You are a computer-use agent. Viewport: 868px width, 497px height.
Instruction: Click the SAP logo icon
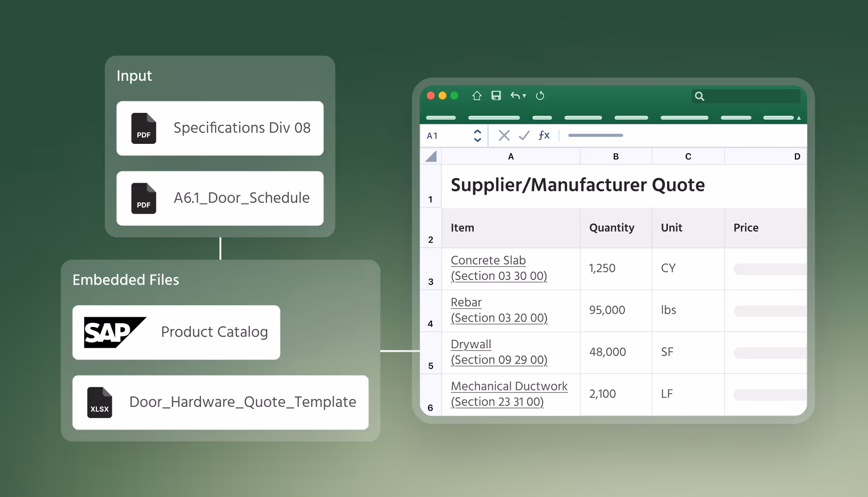(115, 332)
